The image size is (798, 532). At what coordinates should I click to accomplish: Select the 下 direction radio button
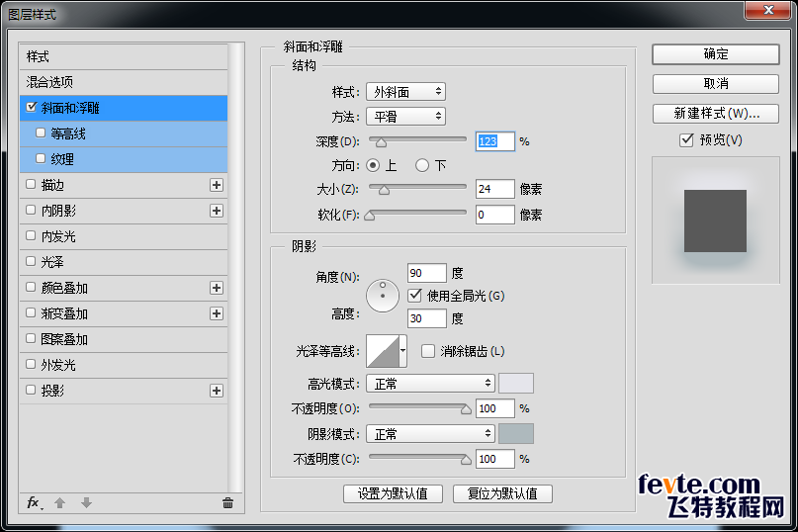coord(422,165)
